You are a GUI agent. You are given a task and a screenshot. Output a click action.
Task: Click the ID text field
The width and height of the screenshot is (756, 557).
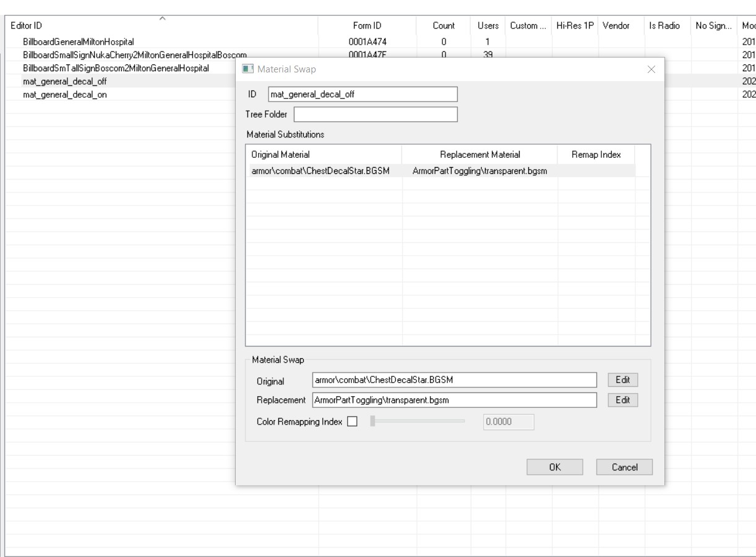pos(362,94)
